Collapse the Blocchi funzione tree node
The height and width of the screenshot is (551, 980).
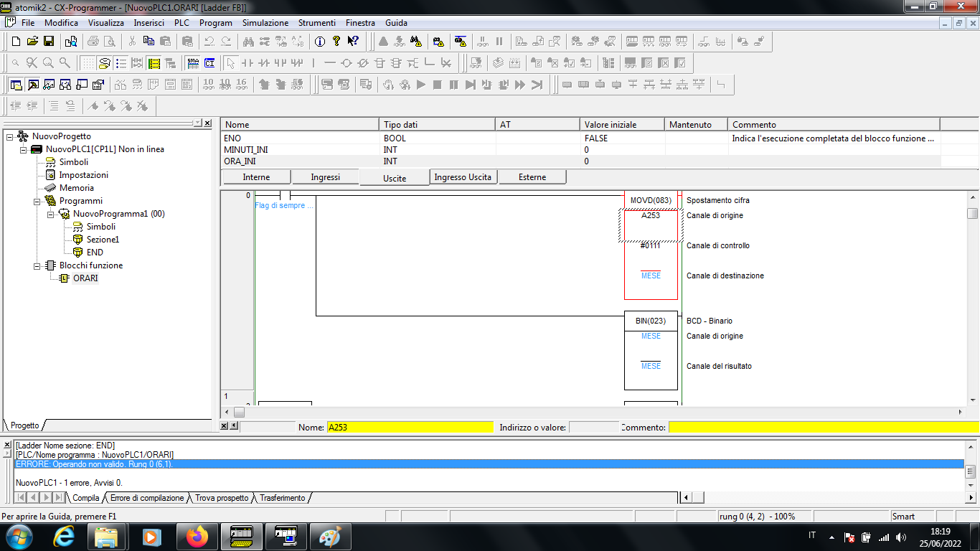coord(37,265)
